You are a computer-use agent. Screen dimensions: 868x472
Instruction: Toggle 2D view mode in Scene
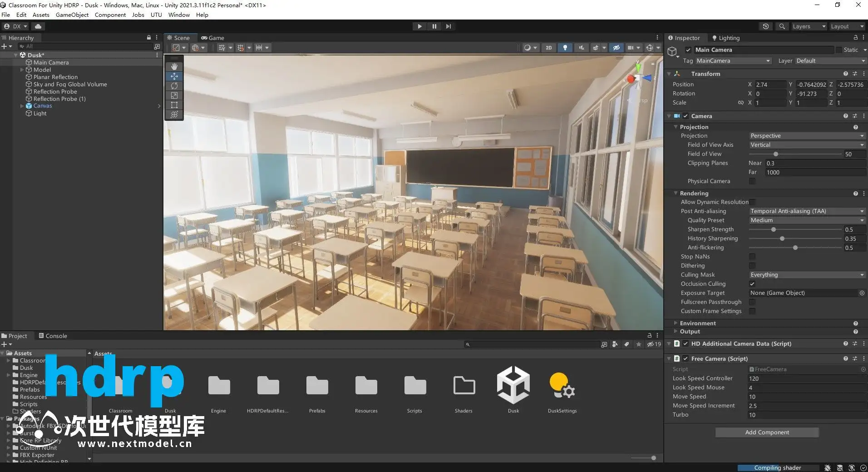[x=548, y=48]
